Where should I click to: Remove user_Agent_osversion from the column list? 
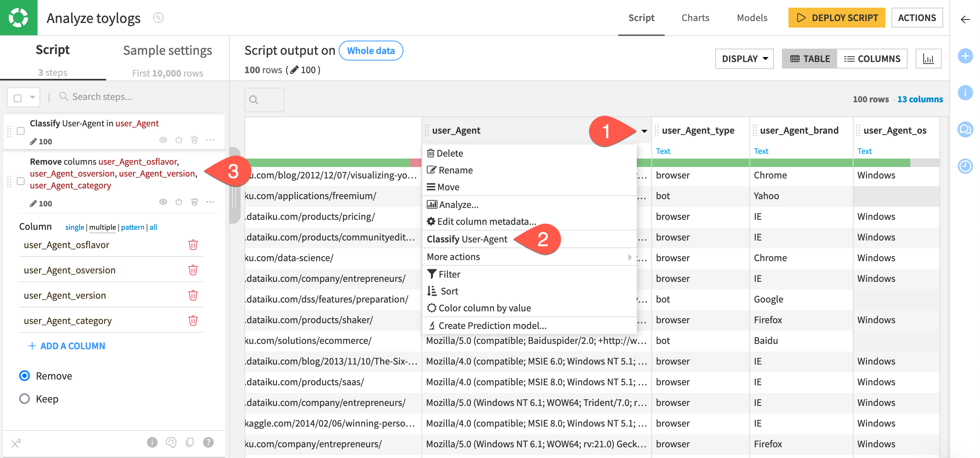click(x=193, y=270)
